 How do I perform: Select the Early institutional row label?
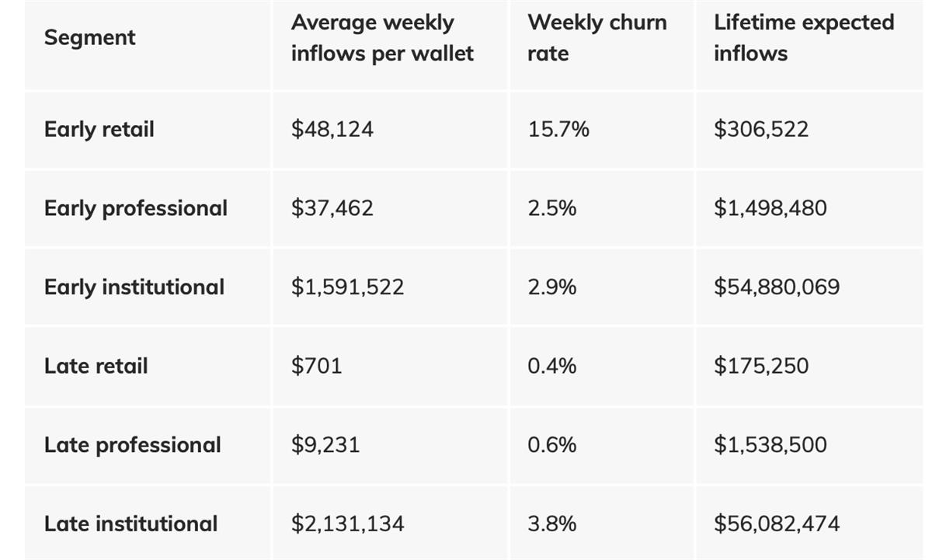tap(134, 287)
